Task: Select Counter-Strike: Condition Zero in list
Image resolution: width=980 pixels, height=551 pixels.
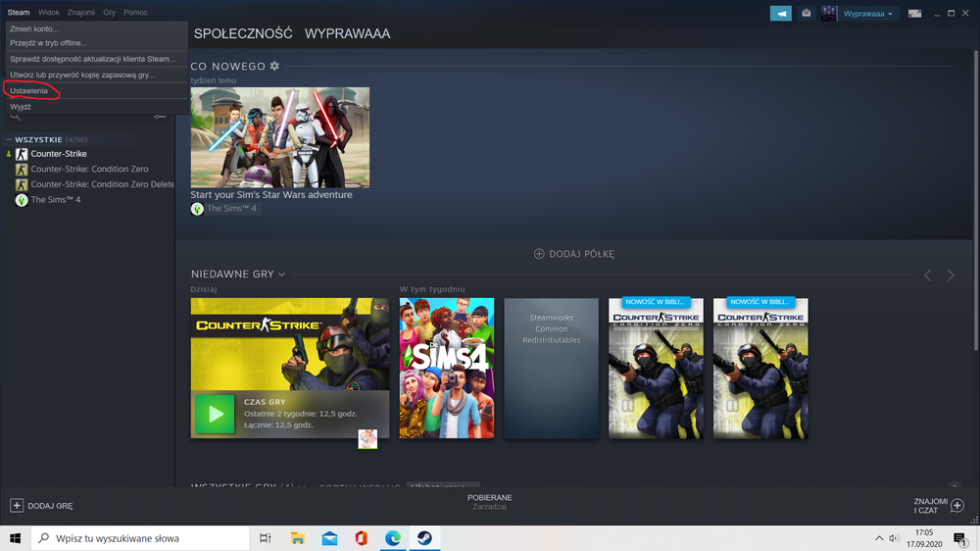Action: (x=89, y=169)
